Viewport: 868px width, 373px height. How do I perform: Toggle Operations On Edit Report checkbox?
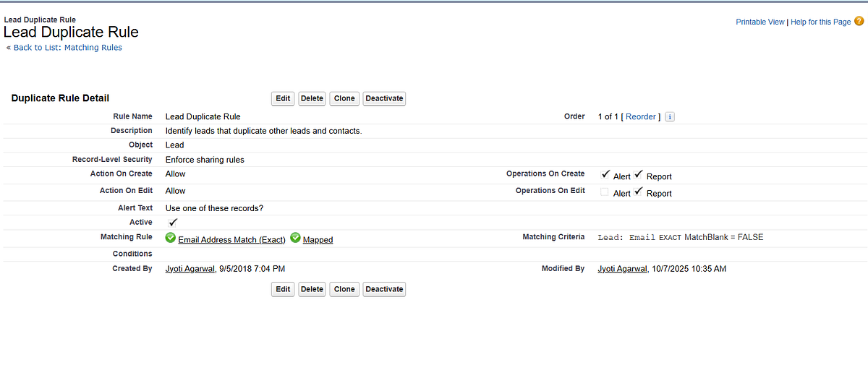pos(638,192)
